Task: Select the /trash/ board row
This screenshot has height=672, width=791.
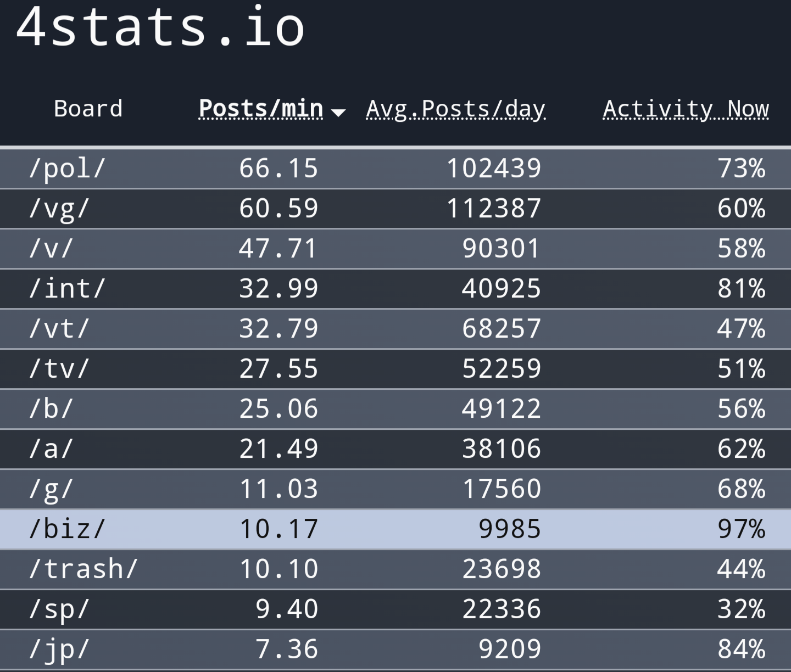Action: click(x=396, y=569)
